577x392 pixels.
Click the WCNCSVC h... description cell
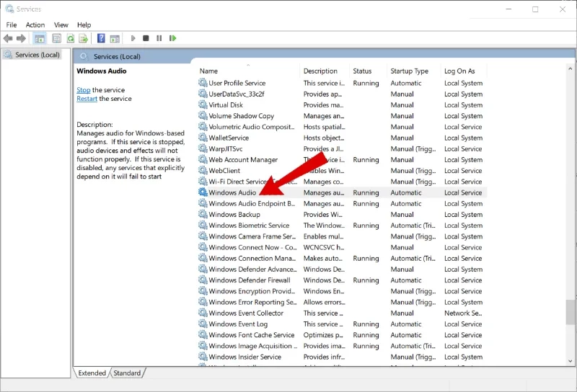click(x=323, y=247)
